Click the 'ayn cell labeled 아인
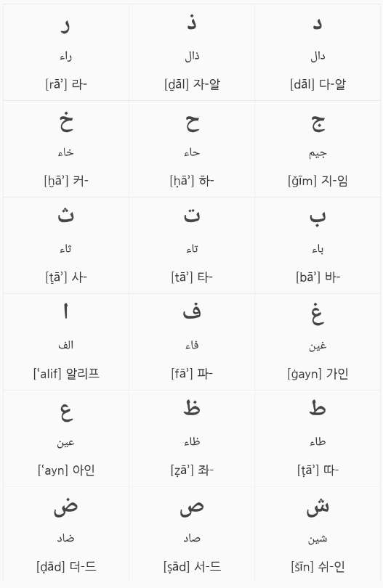The height and width of the screenshot is (588, 383). tap(66, 438)
